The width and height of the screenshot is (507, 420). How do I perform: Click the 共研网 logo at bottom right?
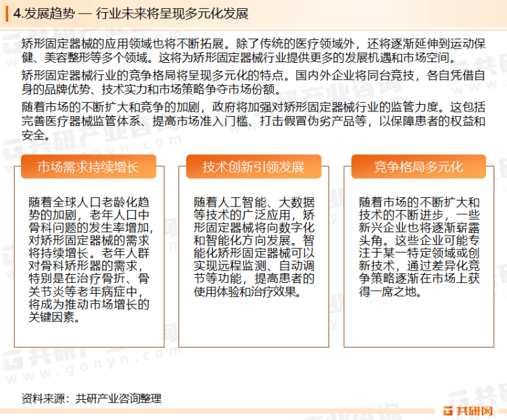click(x=468, y=411)
